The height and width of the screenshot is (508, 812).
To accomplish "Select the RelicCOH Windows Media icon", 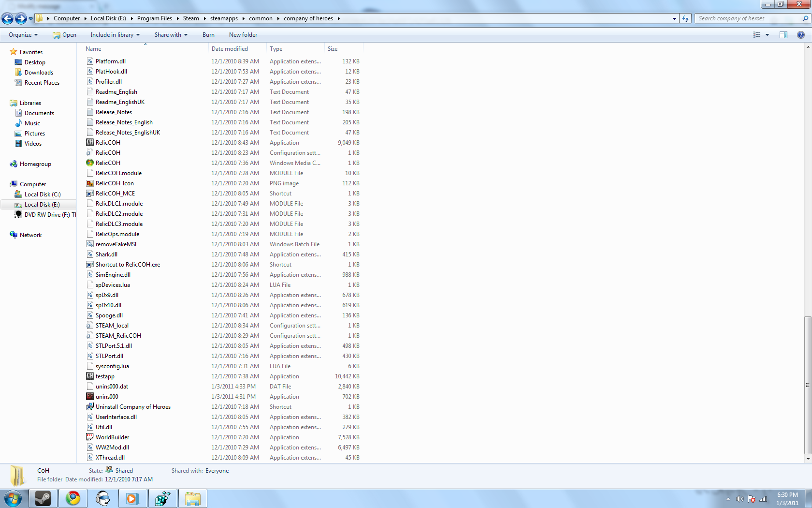I will click(90, 163).
